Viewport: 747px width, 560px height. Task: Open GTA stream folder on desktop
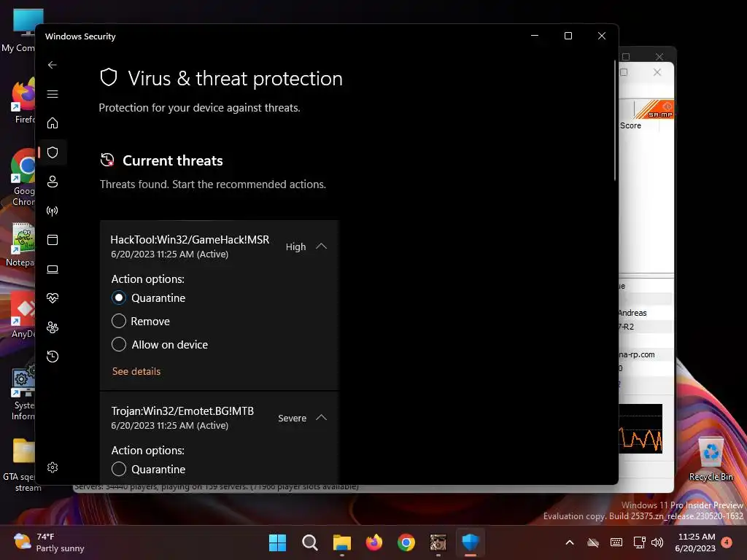click(x=20, y=464)
